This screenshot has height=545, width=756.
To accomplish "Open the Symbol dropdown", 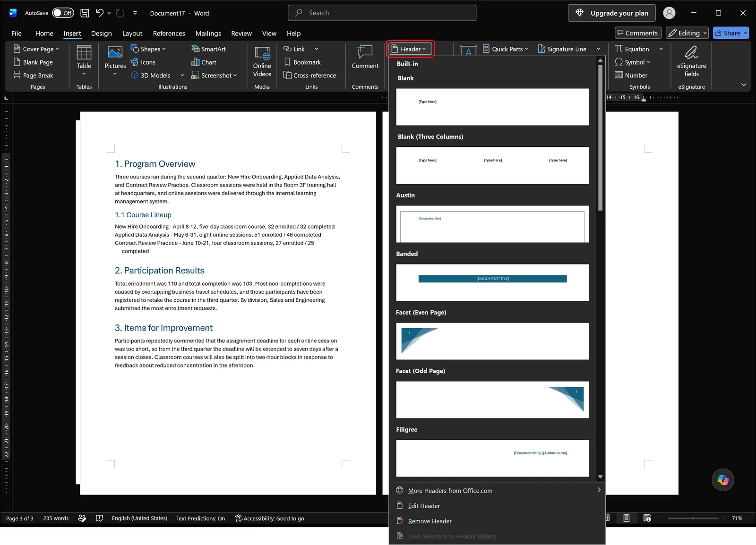I will (632, 62).
